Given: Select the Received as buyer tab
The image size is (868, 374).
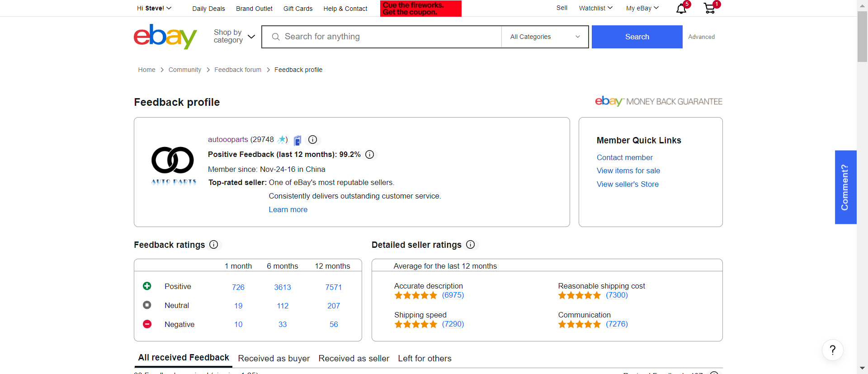Looking at the screenshot, I should coord(274,358).
